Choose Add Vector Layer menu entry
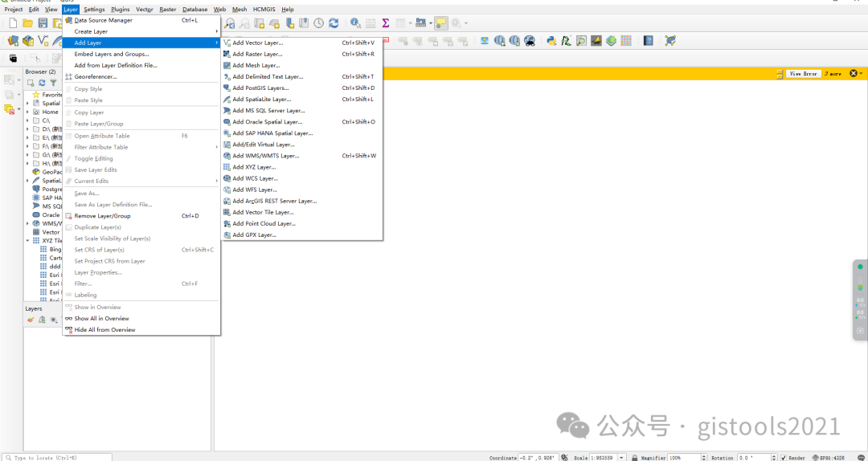868x461 pixels. click(301, 43)
